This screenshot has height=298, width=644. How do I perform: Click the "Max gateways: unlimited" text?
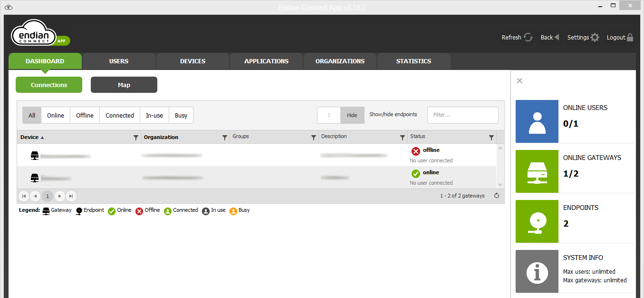pos(595,280)
